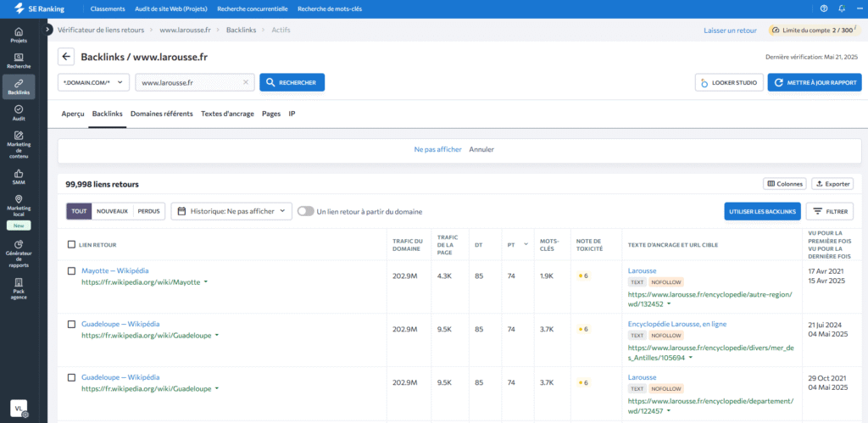
Task: Click the Annuler link
Action: (481, 149)
